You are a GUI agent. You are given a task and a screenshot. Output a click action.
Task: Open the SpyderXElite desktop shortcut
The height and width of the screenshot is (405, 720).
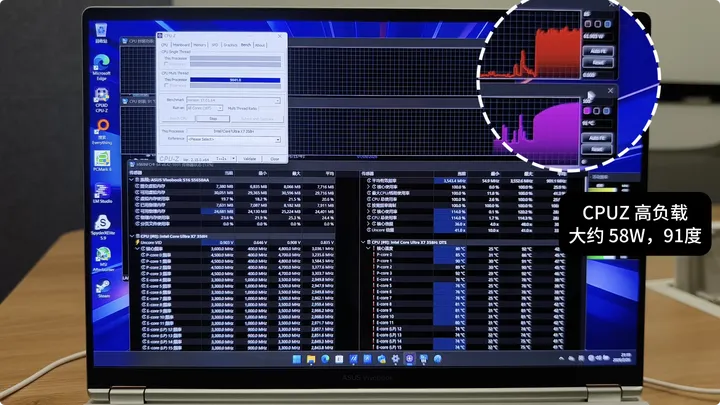[103, 227]
